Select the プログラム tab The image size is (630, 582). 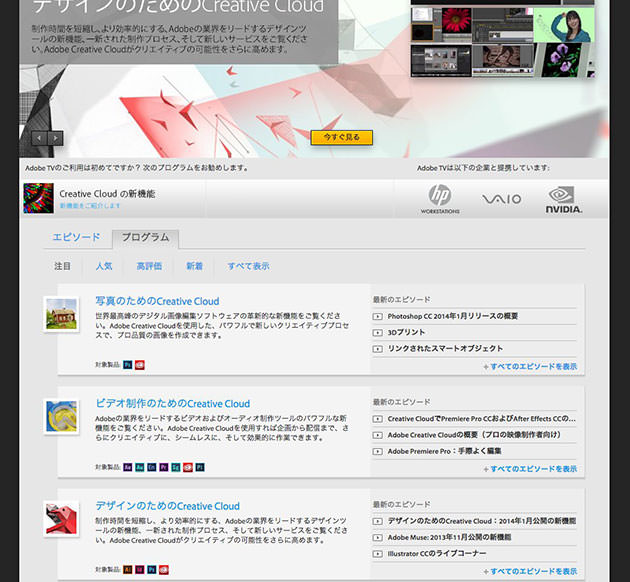click(145, 237)
